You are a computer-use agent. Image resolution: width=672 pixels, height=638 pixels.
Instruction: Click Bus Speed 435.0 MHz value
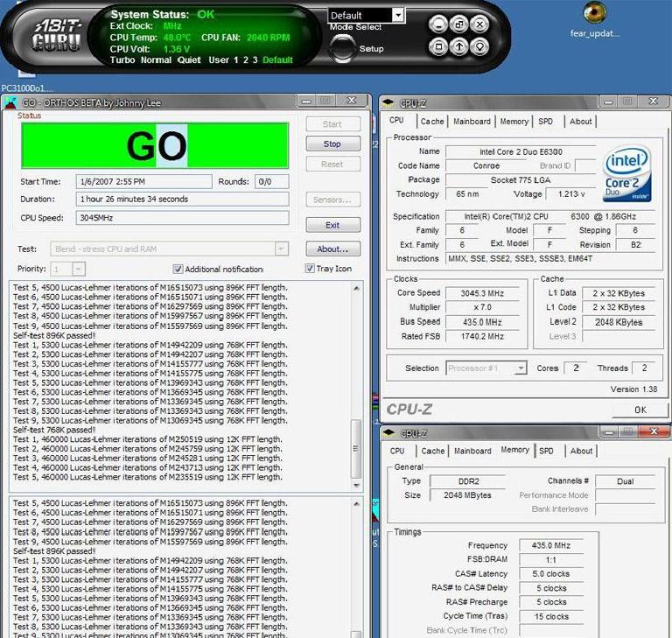[x=482, y=322]
